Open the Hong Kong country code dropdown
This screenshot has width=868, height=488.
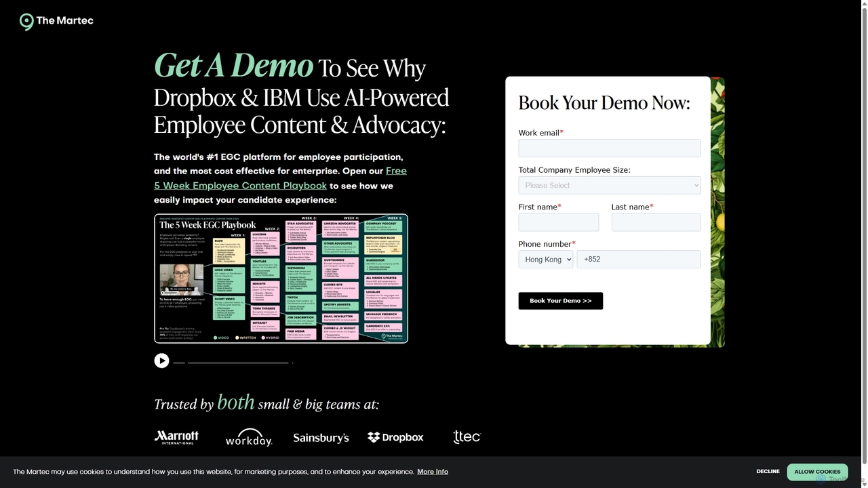(x=546, y=260)
